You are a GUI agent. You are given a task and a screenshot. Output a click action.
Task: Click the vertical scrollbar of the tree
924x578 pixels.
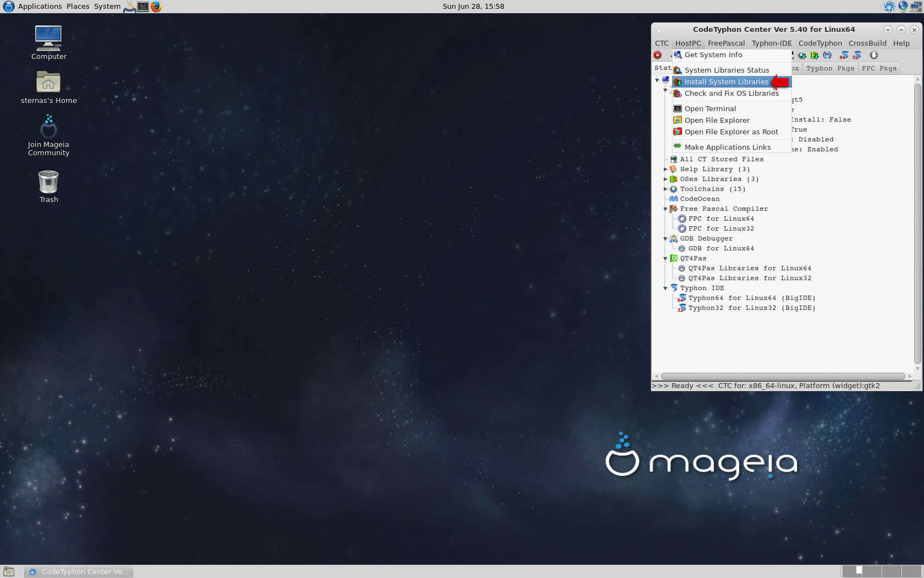pyautogui.click(x=917, y=223)
